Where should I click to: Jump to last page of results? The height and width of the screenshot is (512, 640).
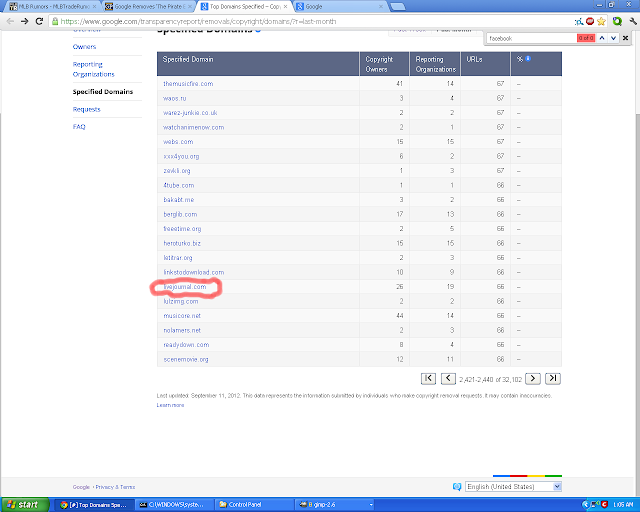[553, 378]
